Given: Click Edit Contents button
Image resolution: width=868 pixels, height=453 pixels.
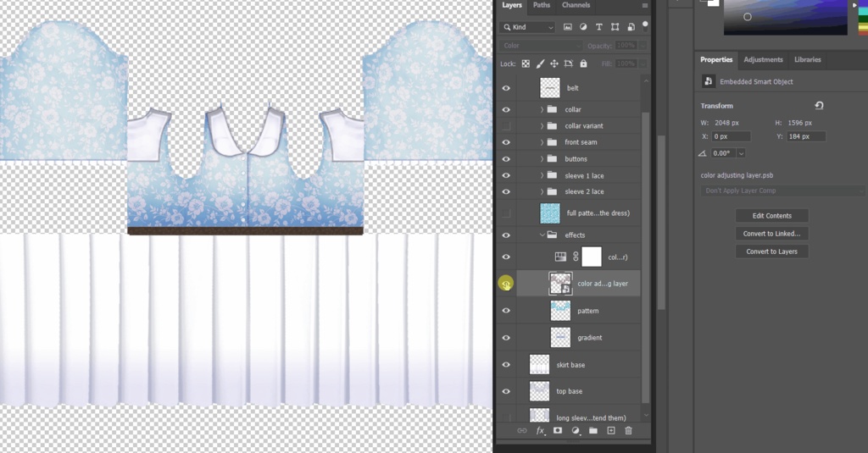Looking at the screenshot, I should (x=771, y=216).
